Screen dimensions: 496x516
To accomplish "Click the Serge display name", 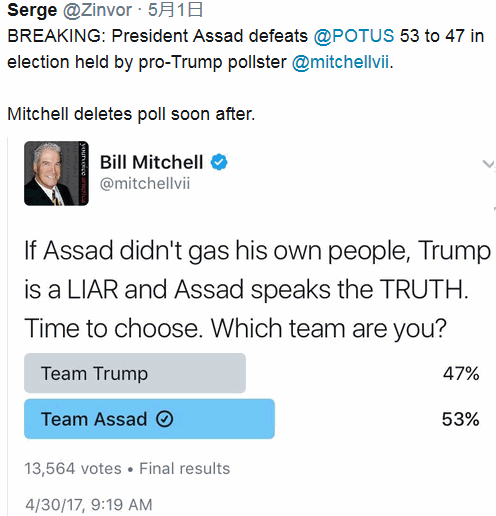I will tap(32, 10).
